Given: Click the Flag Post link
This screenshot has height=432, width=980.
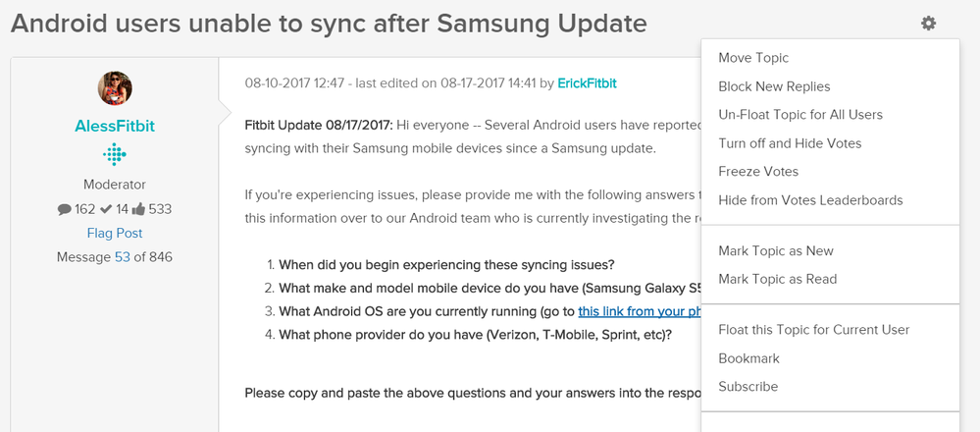Looking at the screenshot, I should pos(115,233).
